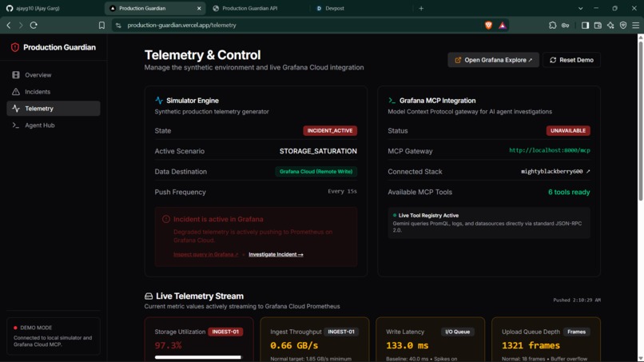This screenshot has width=644, height=362.
Task: Click the Agent Hub terminal icon
Action: pyautogui.click(x=16, y=125)
